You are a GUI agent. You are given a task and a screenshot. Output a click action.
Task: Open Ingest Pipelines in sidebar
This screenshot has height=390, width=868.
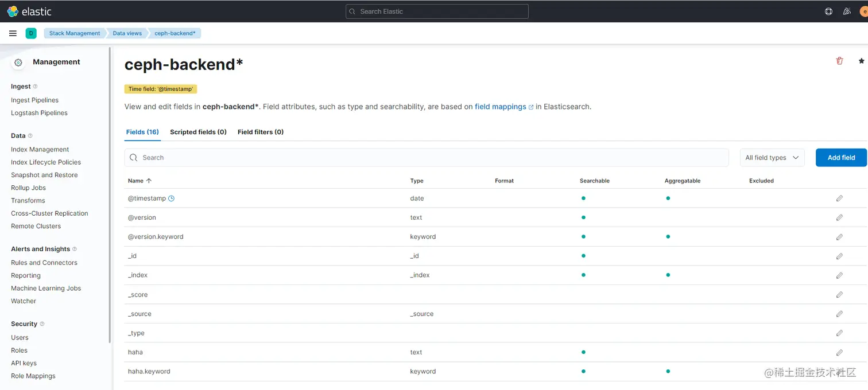coord(34,100)
